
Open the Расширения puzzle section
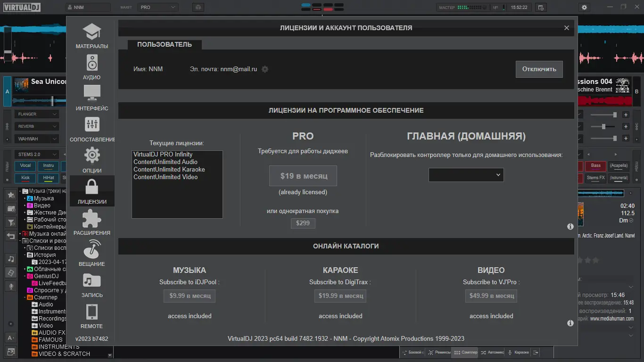click(x=92, y=222)
